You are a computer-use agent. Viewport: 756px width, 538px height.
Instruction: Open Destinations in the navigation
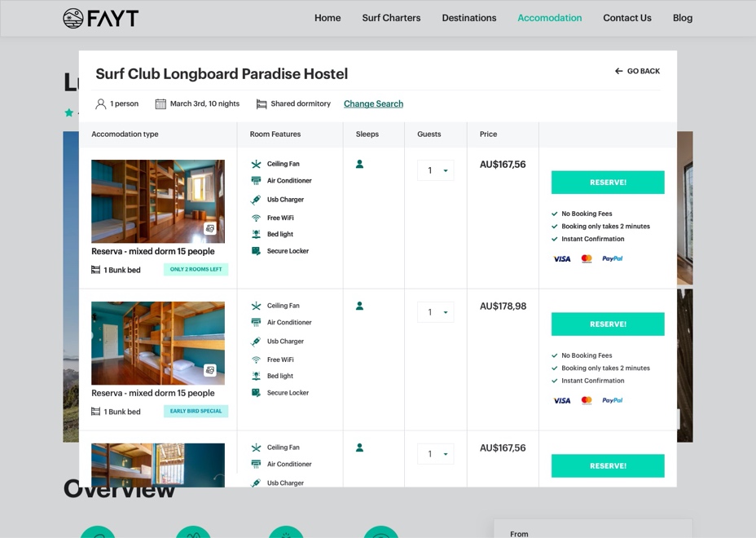(468, 18)
